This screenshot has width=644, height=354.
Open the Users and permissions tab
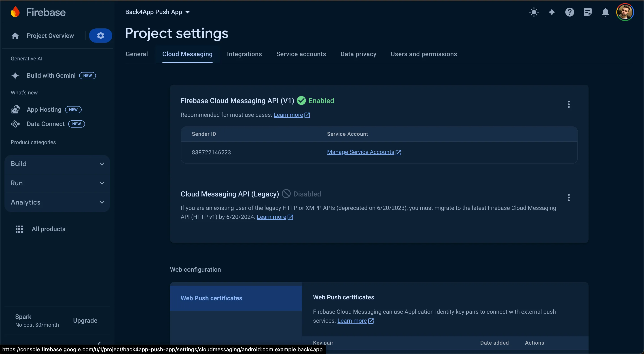[x=424, y=54]
